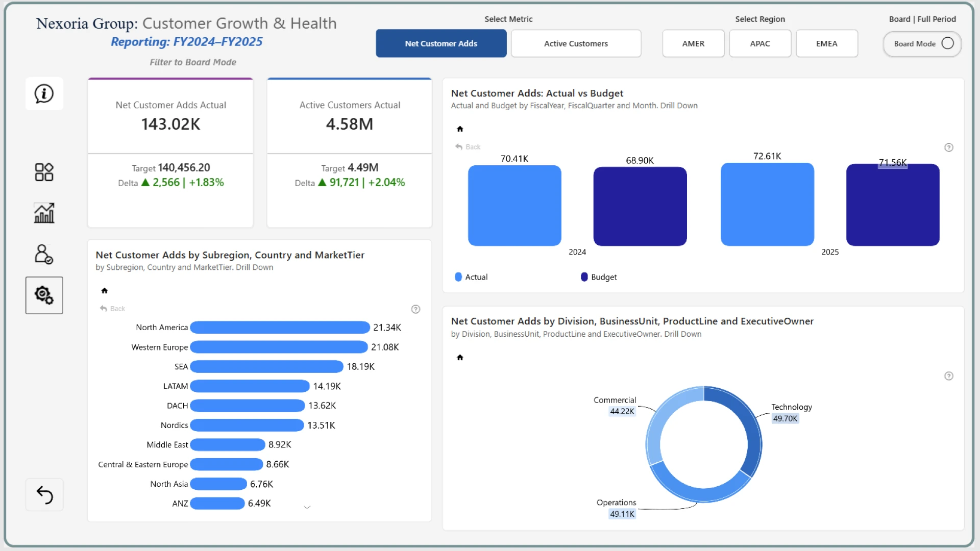Open the customer check page icon
This screenshot has height=551, width=980.
(x=44, y=254)
